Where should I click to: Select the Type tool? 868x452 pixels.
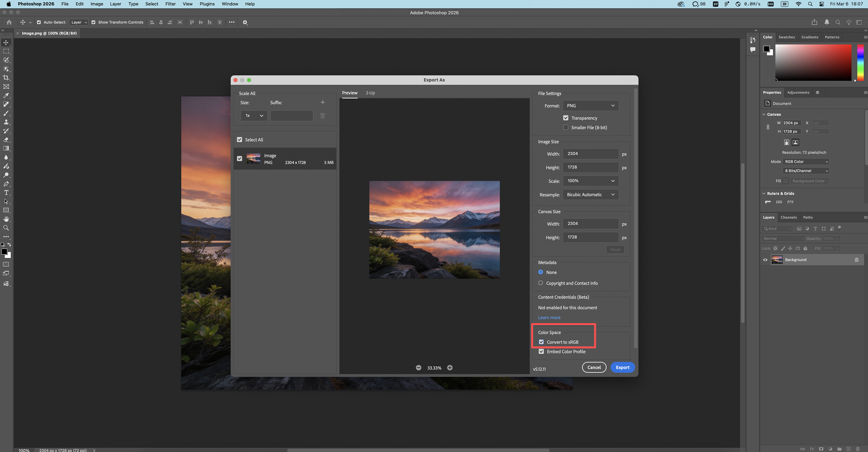pos(6,193)
